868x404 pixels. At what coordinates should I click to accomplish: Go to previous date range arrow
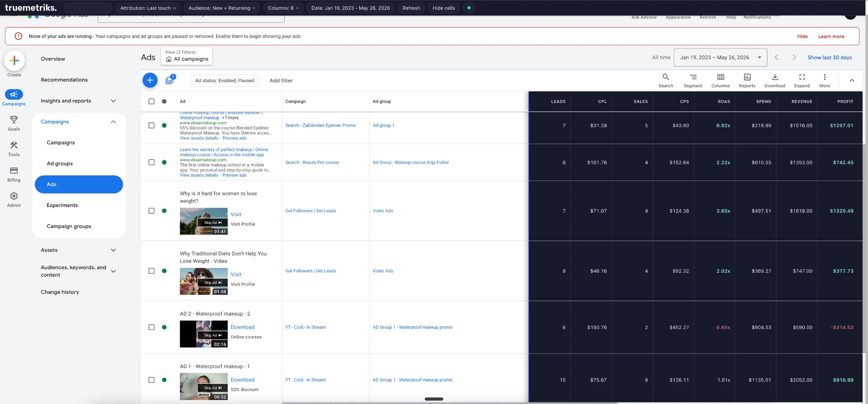(776, 57)
